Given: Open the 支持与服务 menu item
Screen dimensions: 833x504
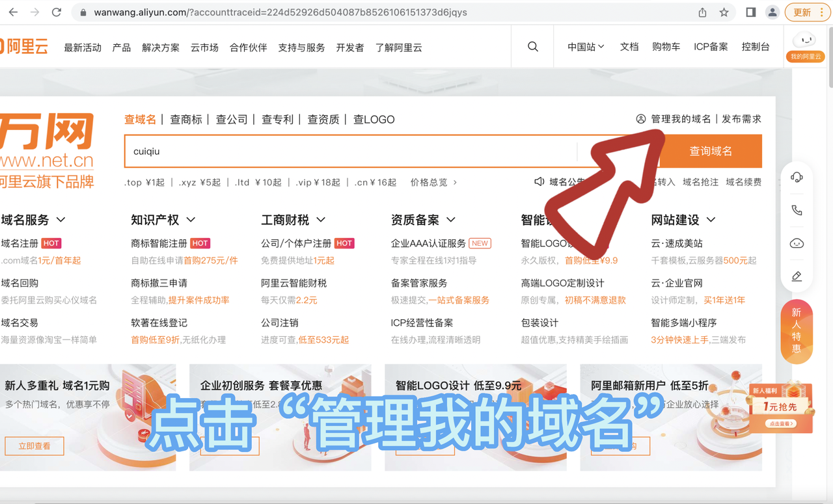Looking at the screenshot, I should [301, 47].
